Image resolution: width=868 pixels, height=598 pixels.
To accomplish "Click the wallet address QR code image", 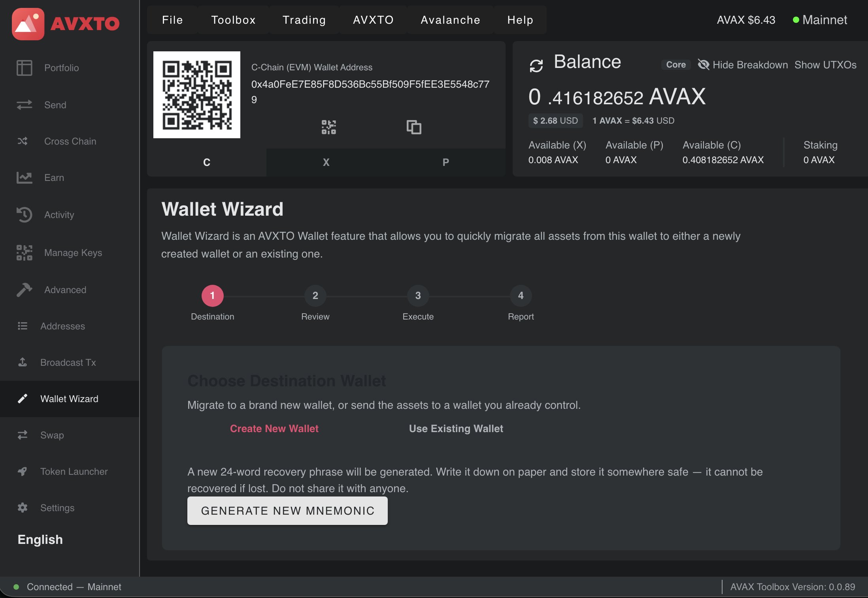I will pos(197,95).
